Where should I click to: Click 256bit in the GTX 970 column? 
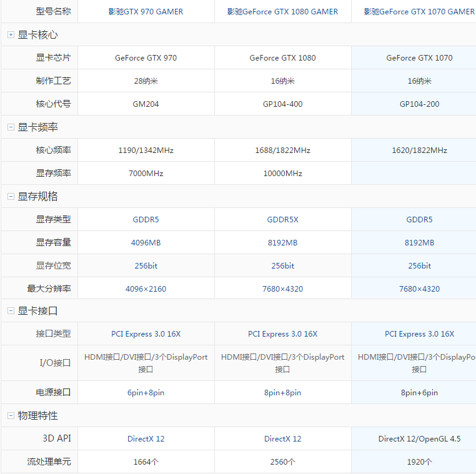[146, 265]
